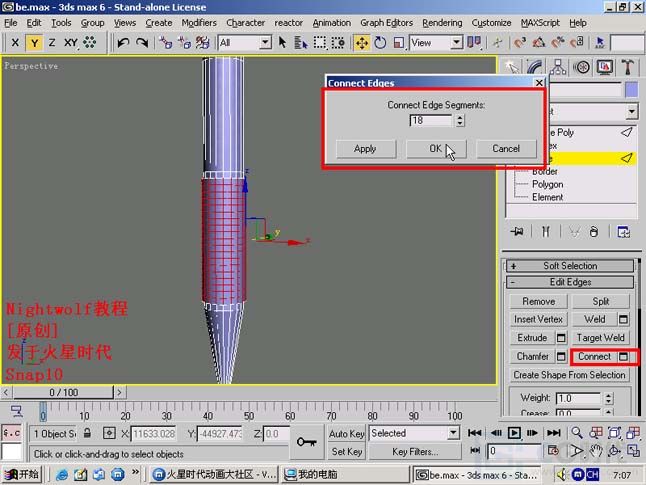
Task: Click Configure Modifier Sets icon
Action: (623, 232)
